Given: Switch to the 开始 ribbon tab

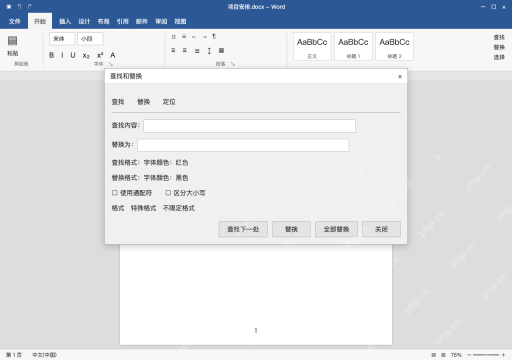Looking at the screenshot, I should (40, 21).
